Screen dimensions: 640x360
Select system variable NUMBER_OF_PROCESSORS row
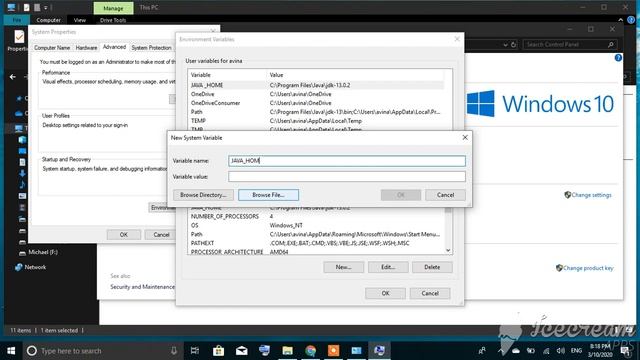[316, 216]
